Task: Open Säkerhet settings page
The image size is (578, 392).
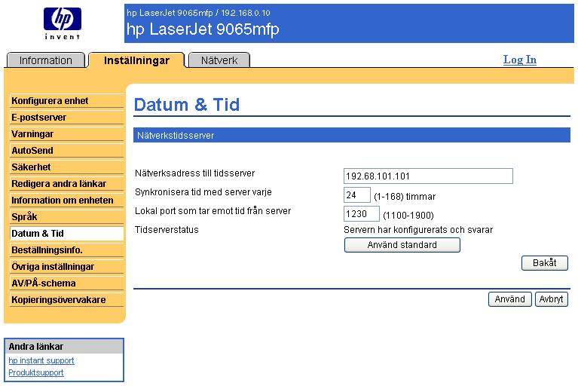Action: pyautogui.click(x=67, y=167)
